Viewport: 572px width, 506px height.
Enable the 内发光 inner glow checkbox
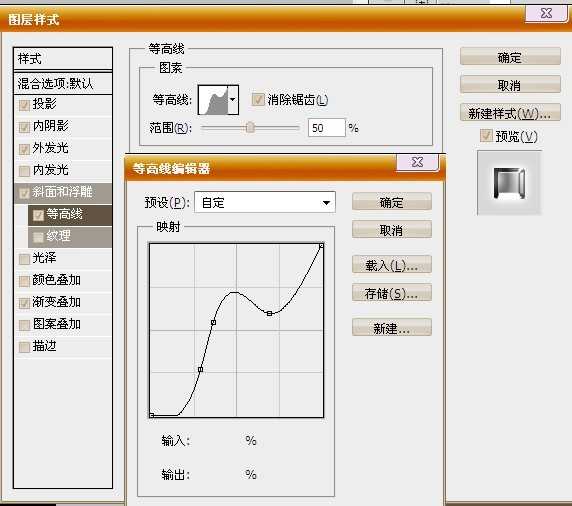(24, 171)
